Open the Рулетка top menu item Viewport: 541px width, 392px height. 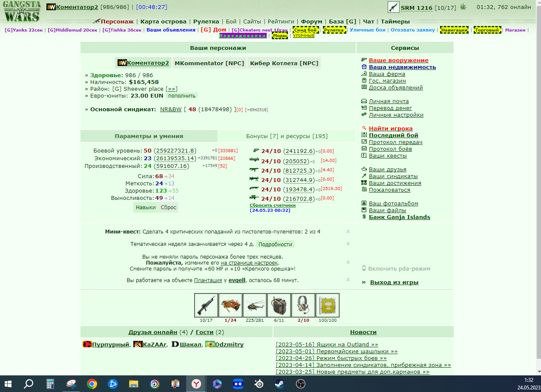point(206,21)
